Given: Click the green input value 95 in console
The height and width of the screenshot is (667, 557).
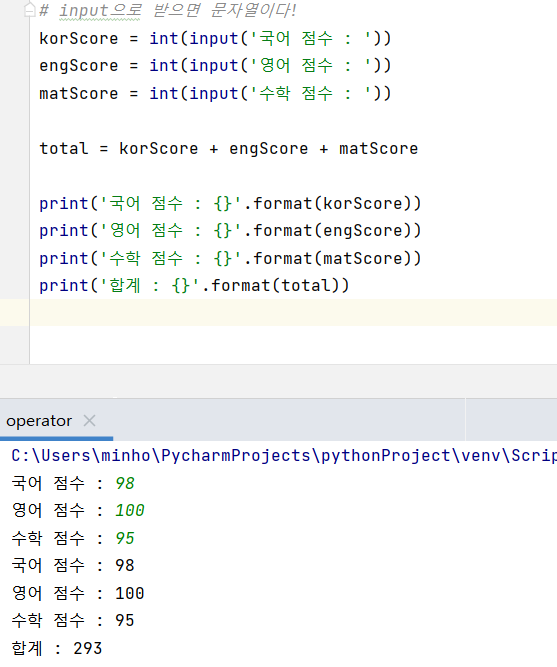Looking at the screenshot, I should (125, 538).
